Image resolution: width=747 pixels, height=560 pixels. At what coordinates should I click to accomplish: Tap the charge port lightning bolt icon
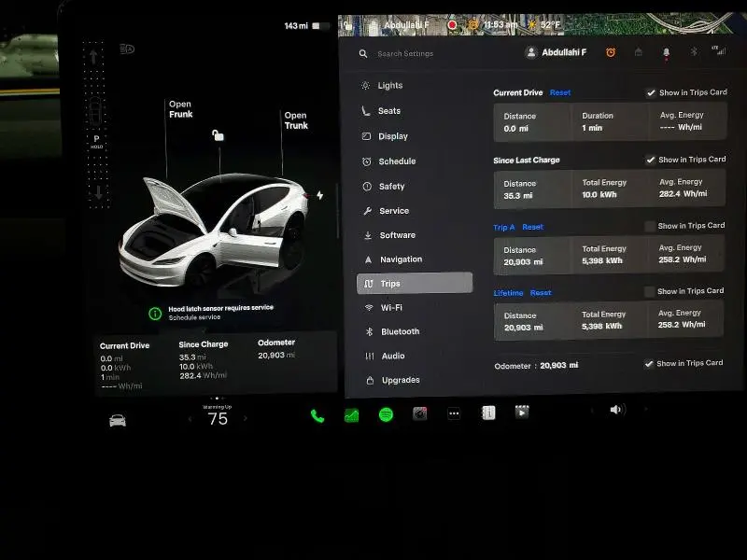click(320, 195)
